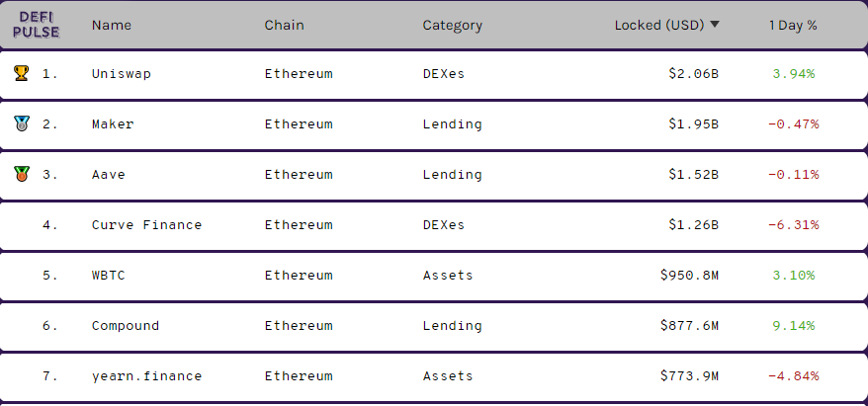The height and width of the screenshot is (406, 868).
Task: Click the bronze medal icon beside Aave
Action: tap(21, 174)
